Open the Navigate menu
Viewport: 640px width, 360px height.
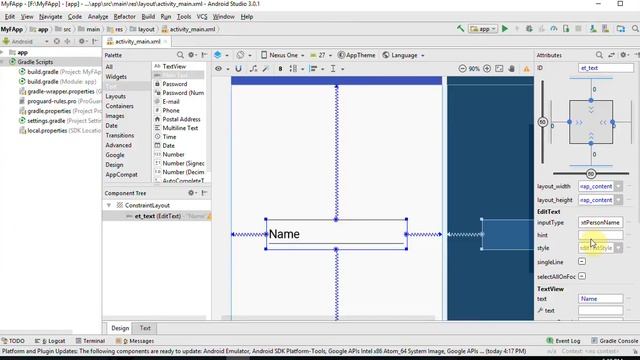click(x=51, y=17)
